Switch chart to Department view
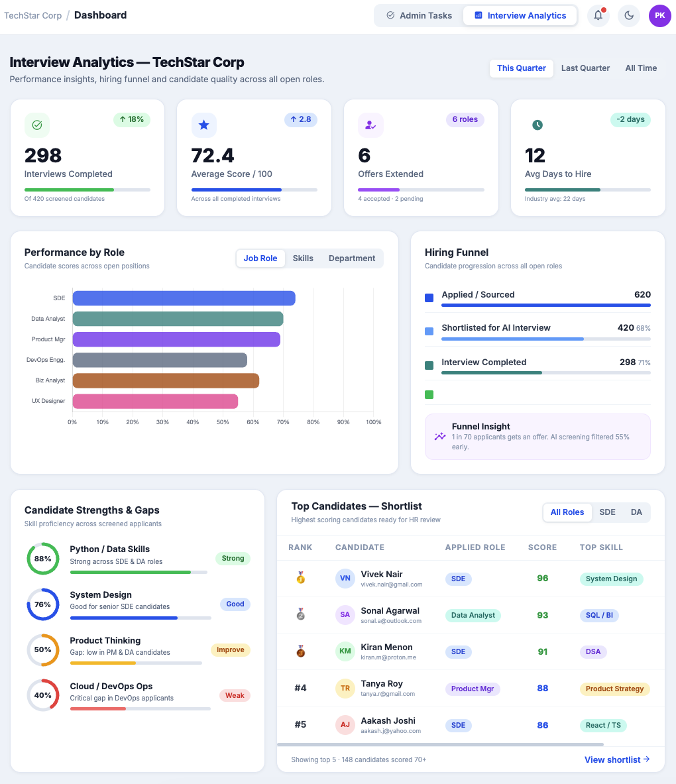The width and height of the screenshot is (676, 784). (352, 258)
